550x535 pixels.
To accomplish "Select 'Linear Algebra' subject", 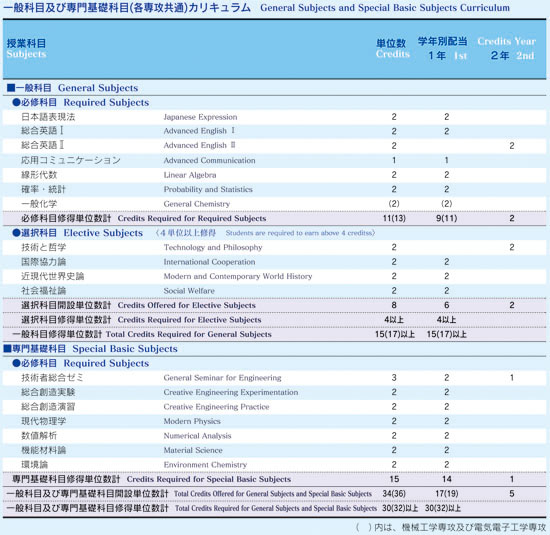I will coord(190,175).
